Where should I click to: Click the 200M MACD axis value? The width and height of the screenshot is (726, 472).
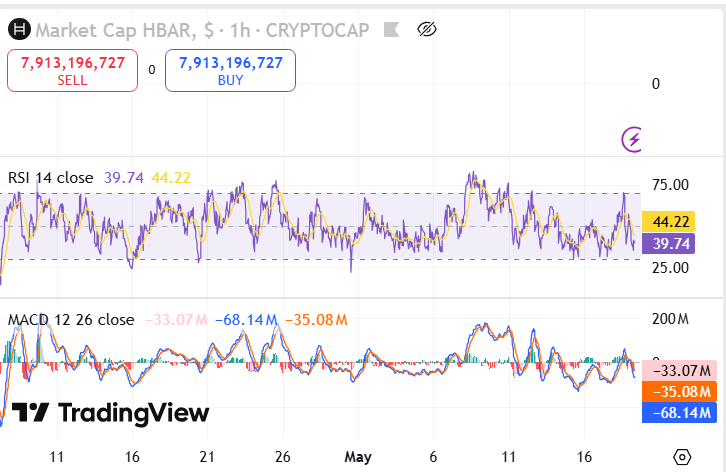pyautogui.click(x=670, y=319)
